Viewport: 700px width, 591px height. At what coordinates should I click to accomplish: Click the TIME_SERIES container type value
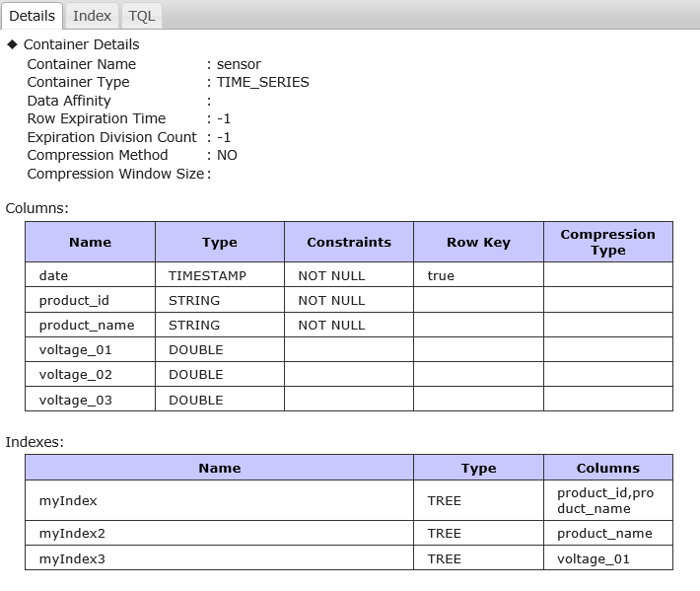click(x=262, y=82)
